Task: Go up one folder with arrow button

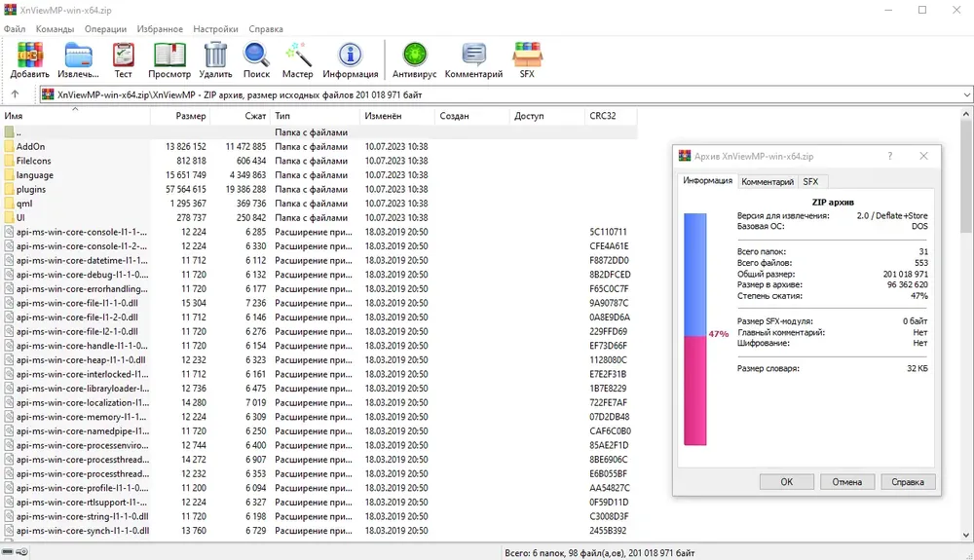Action: 15,94
